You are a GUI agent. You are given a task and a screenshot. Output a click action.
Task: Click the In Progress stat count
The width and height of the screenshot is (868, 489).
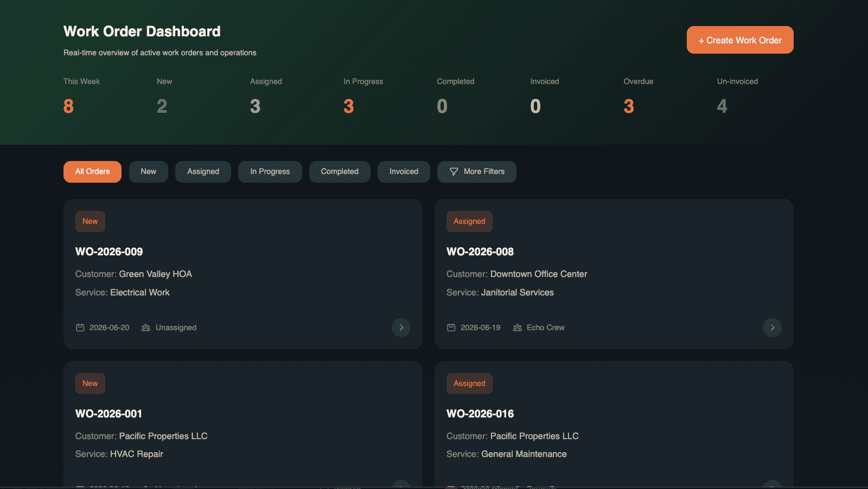pyautogui.click(x=349, y=106)
